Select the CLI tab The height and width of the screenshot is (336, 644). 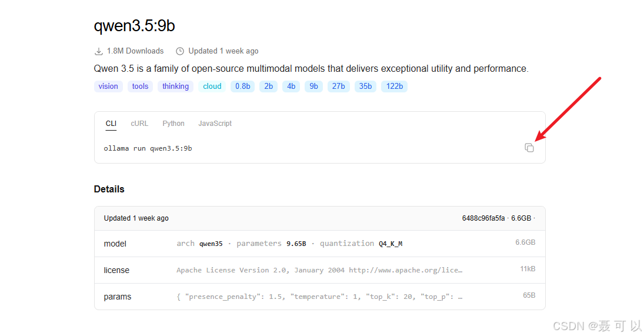pos(111,123)
